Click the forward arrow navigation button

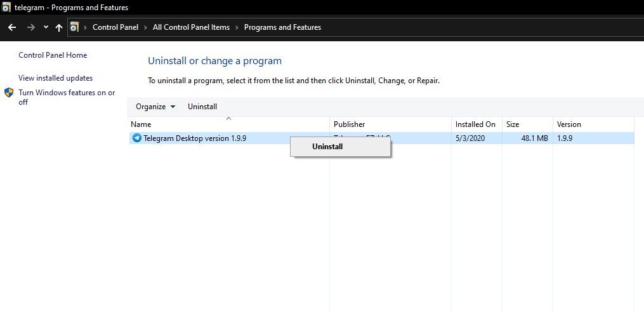pos(31,27)
